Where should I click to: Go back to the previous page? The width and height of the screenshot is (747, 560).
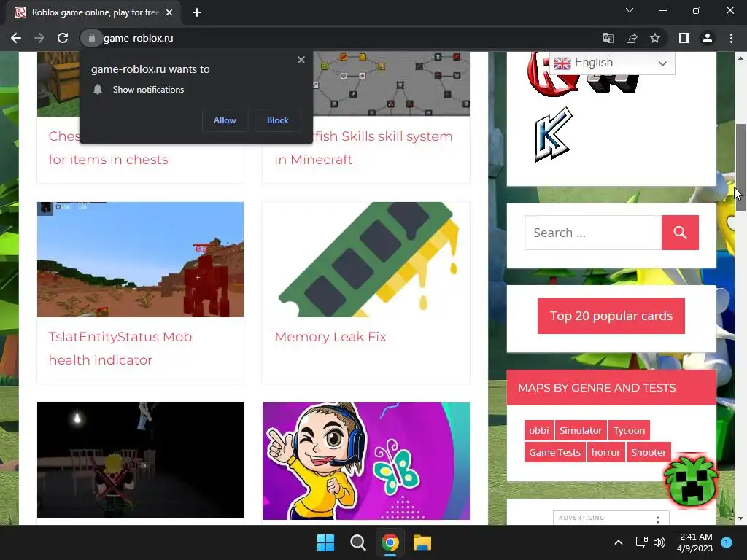16,38
